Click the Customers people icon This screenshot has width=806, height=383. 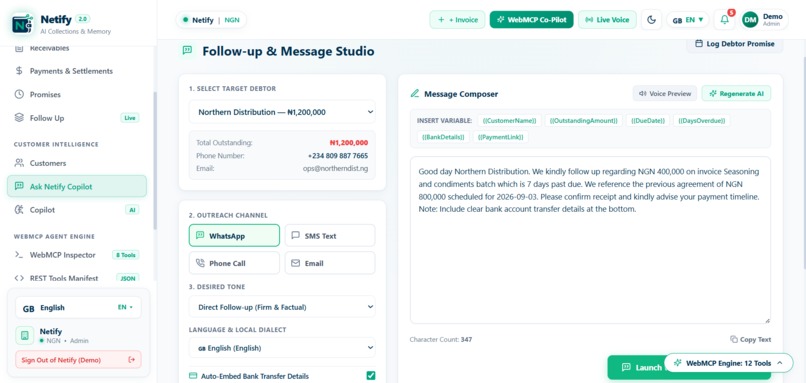click(19, 163)
